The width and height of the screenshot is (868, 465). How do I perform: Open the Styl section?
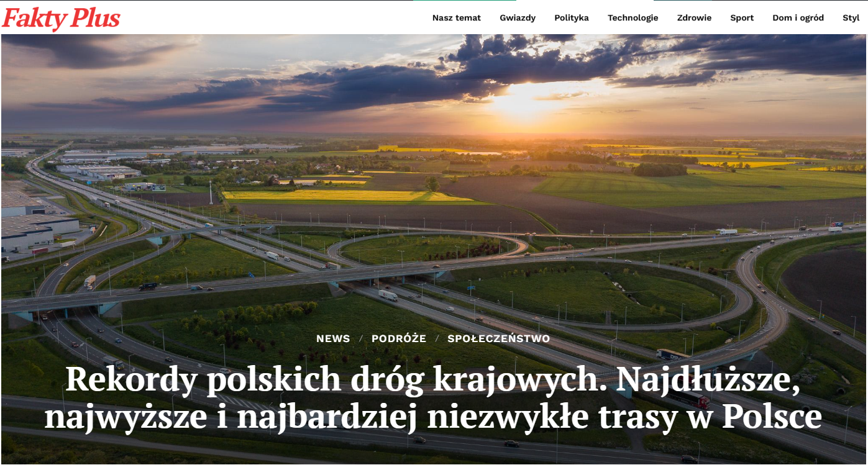tap(851, 18)
